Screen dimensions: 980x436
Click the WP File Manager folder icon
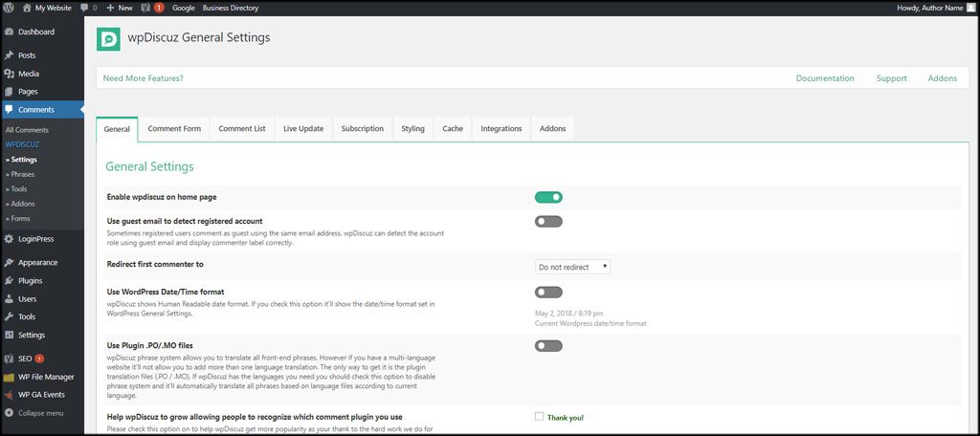tap(9, 378)
